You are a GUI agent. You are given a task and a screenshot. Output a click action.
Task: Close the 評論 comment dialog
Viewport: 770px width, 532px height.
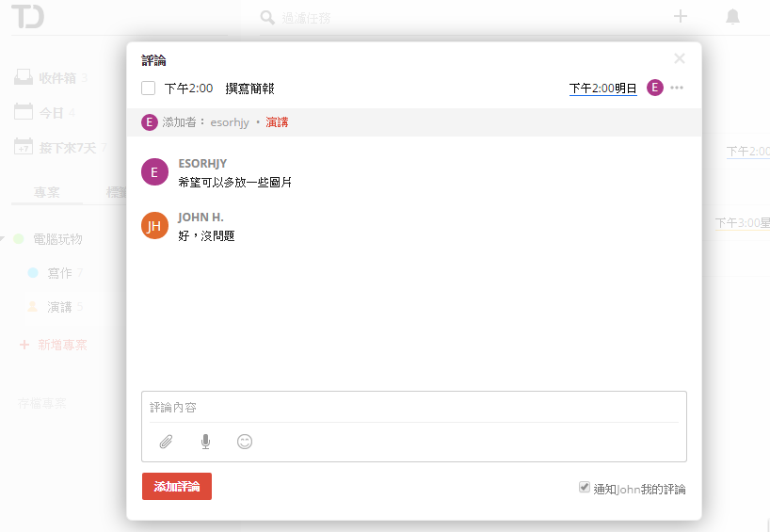680,58
